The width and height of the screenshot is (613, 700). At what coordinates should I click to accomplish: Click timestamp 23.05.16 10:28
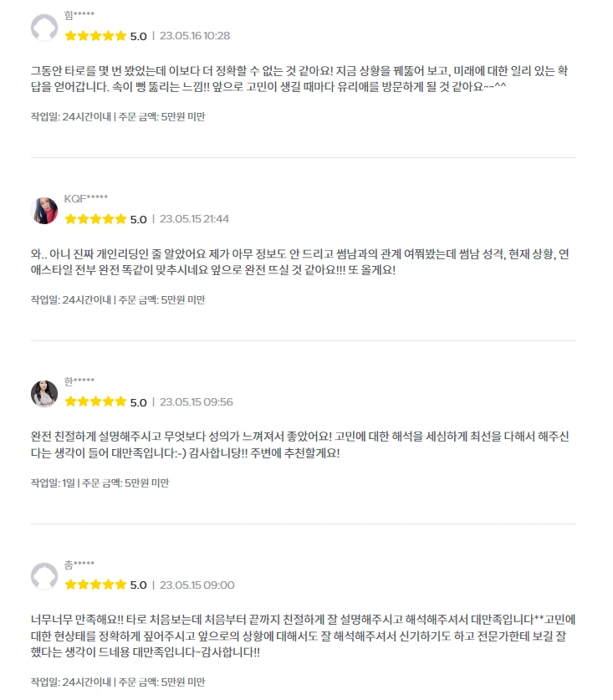[x=195, y=36]
